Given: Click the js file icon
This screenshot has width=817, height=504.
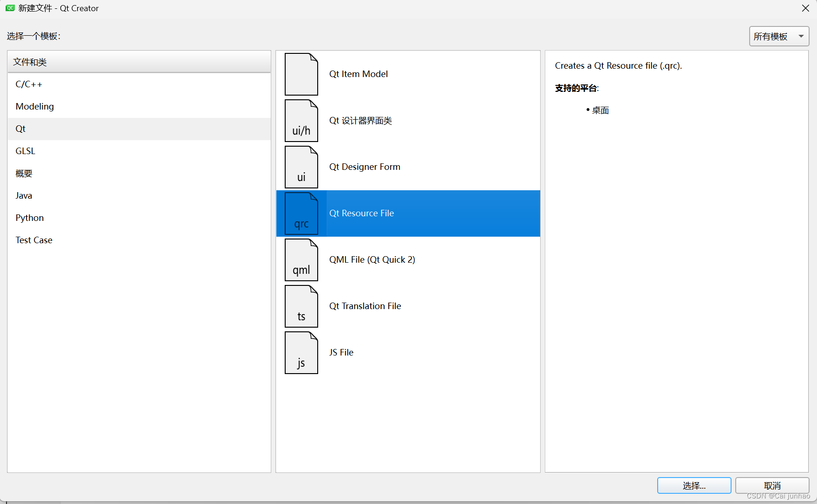Looking at the screenshot, I should tap(301, 353).
